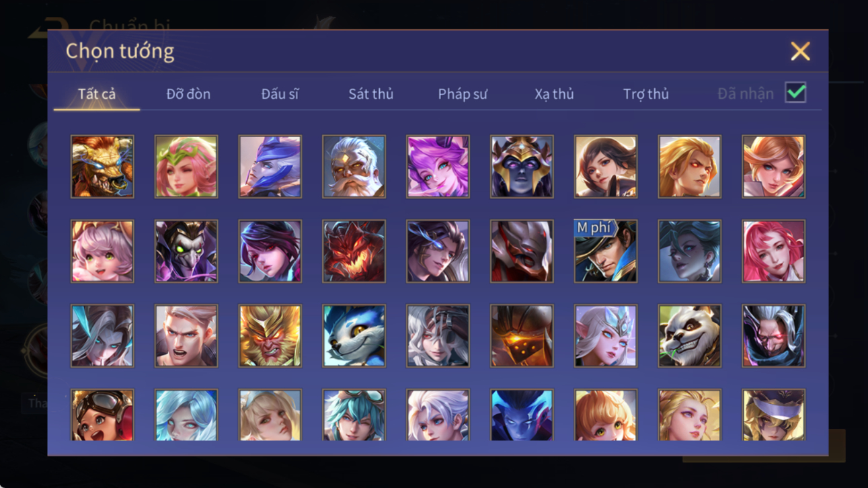Image resolution: width=868 pixels, height=488 pixels.
Task: Choose the purple-haired girl hero
Action: (438, 166)
